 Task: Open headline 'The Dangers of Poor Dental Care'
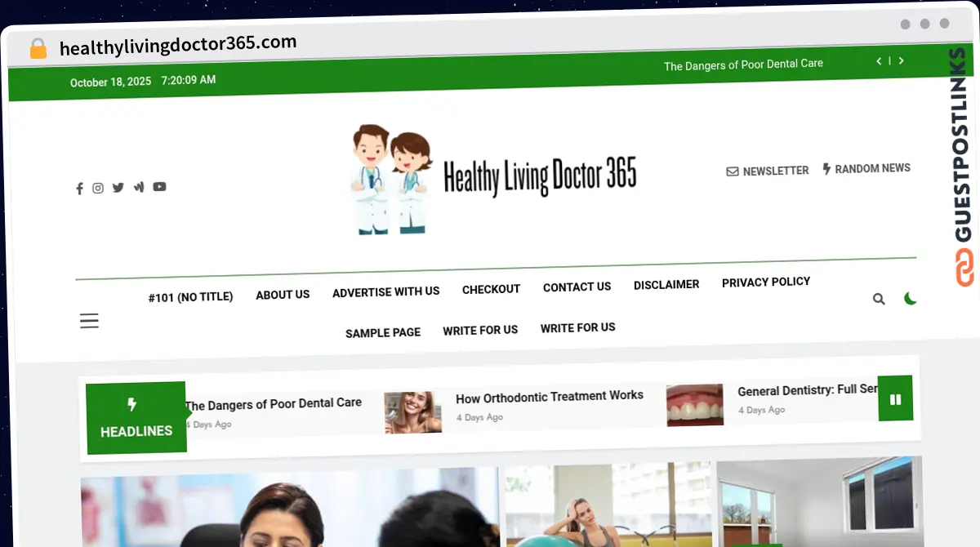(x=273, y=404)
